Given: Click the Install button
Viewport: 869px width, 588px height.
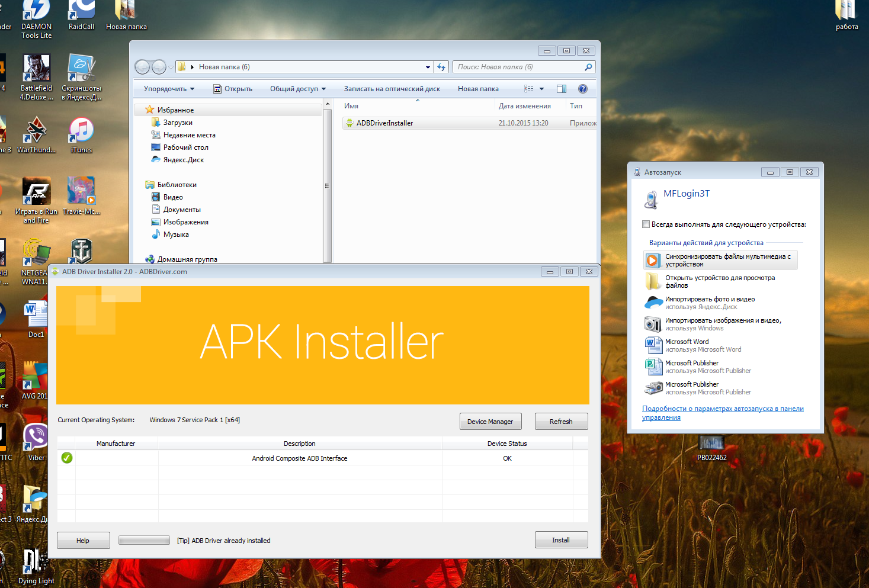Looking at the screenshot, I should (x=560, y=540).
